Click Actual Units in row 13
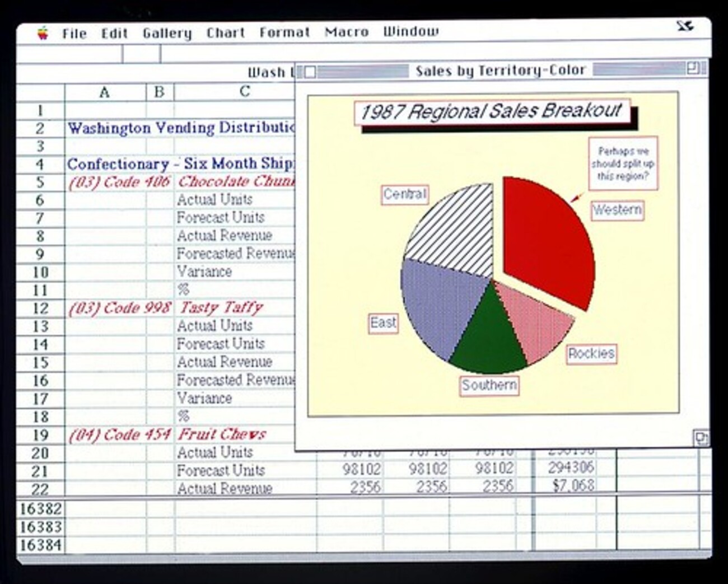This screenshot has width=728, height=584. coord(214,326)
